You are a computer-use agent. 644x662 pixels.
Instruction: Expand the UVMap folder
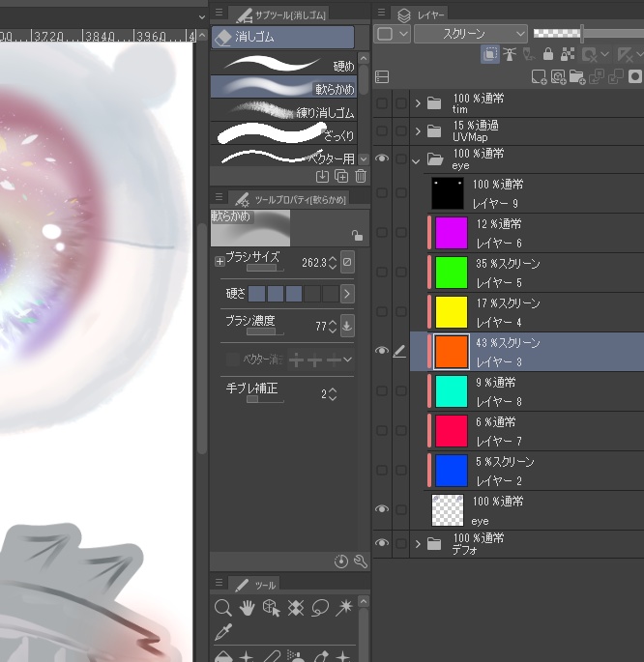tap(418, 131)
